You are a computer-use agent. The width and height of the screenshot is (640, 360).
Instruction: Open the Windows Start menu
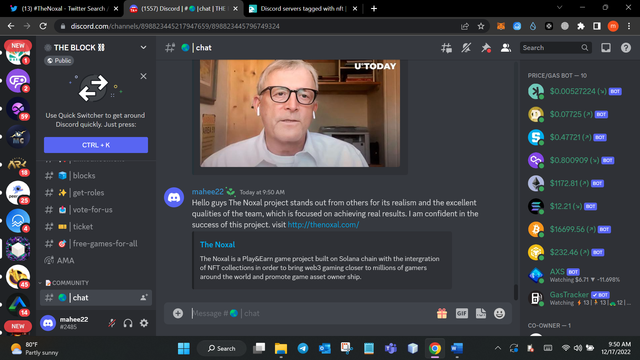pos(184,348)
